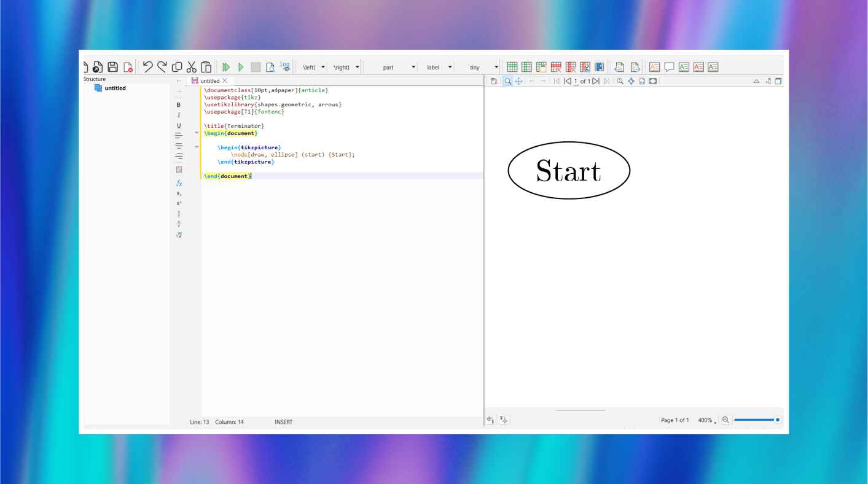Adjust the PDF zoom slider
The width and height of the screenshot is (868, 484).
[x=757, y=420]
